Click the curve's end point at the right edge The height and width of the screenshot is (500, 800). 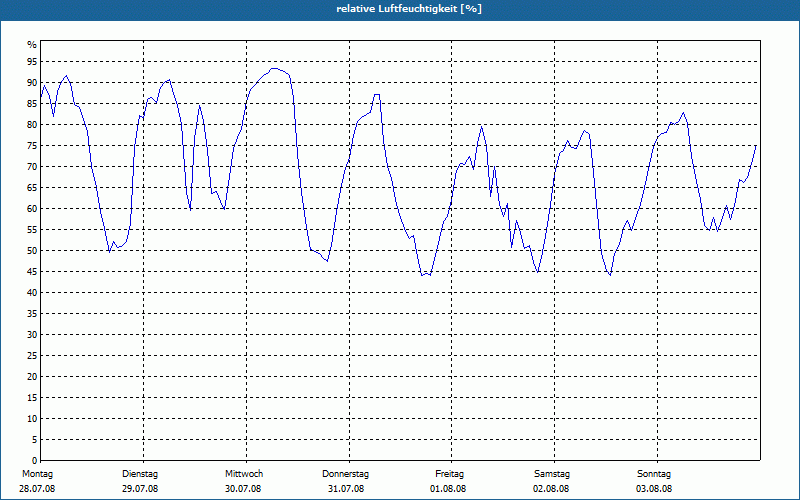756,145
